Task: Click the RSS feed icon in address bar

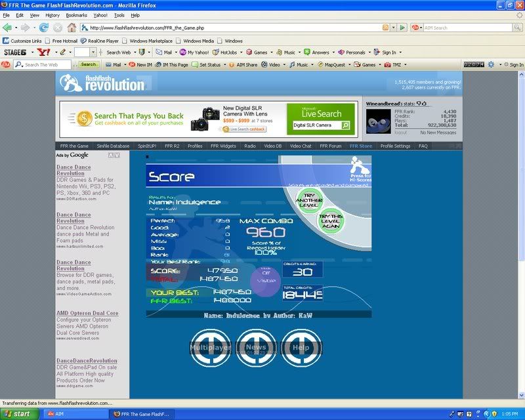Action: [x=385, y=28]
